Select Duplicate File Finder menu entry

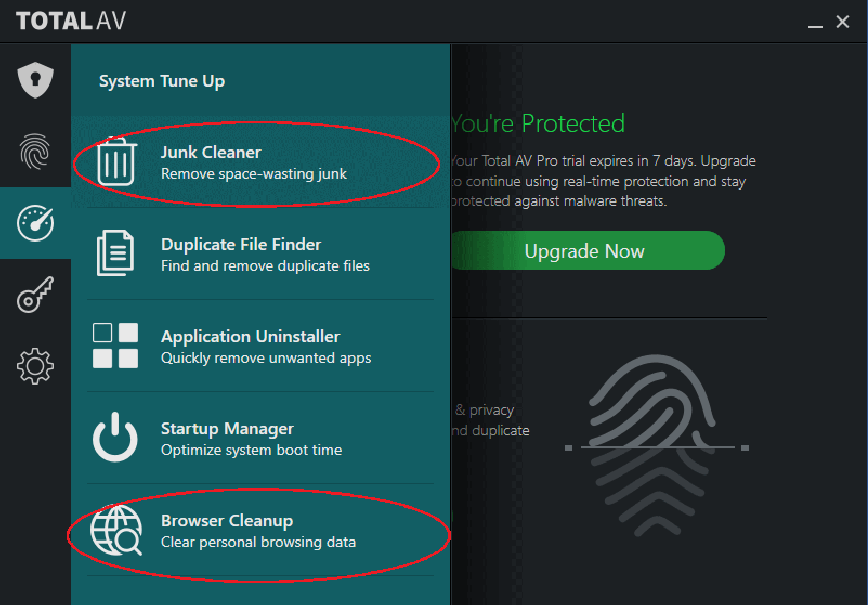click(260, 253)
